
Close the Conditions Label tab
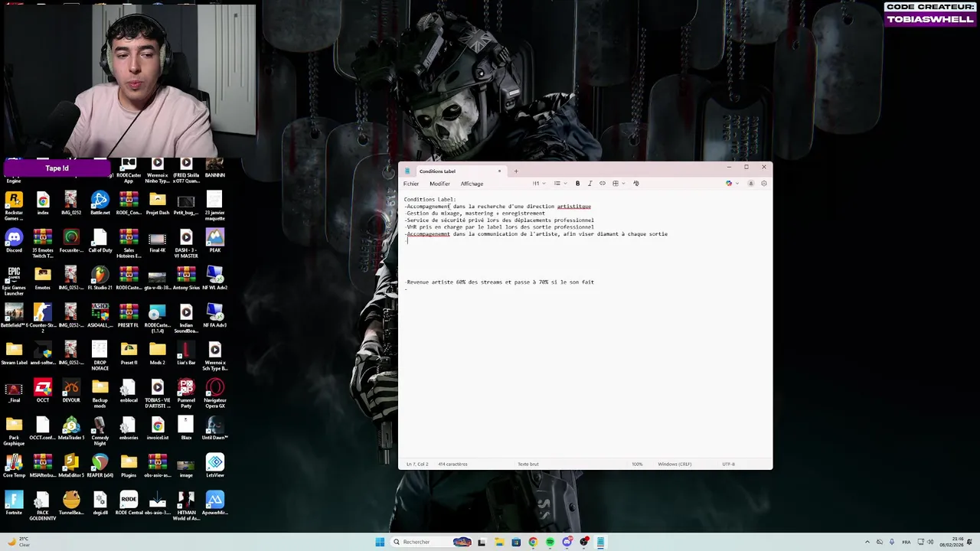pyautogui.click(x=499, y=171)
